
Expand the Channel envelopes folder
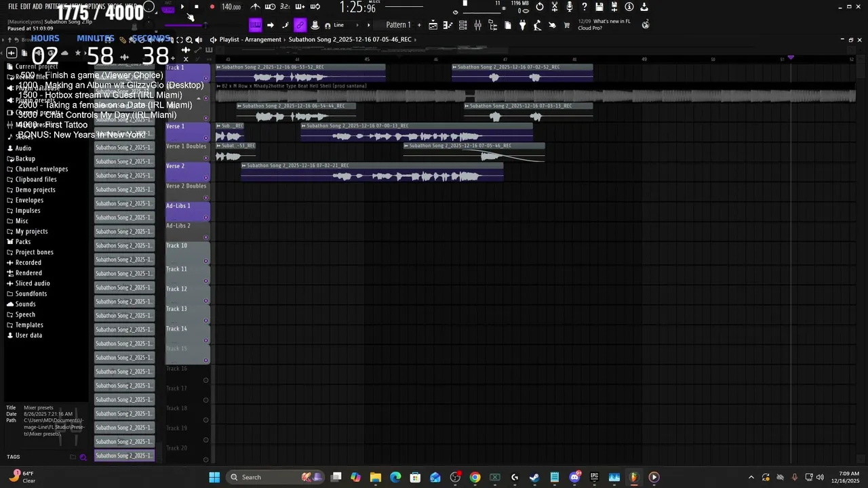[x=41, y=169]
